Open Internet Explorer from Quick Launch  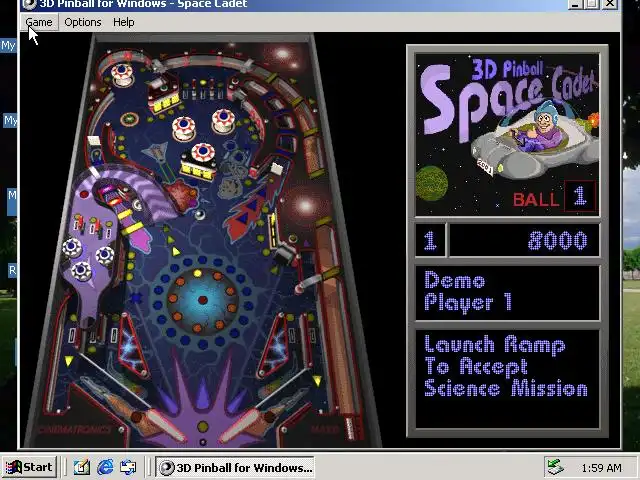105,467
